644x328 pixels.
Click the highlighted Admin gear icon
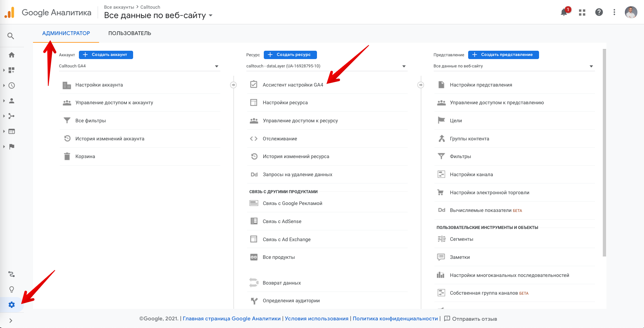pos(12,305)
